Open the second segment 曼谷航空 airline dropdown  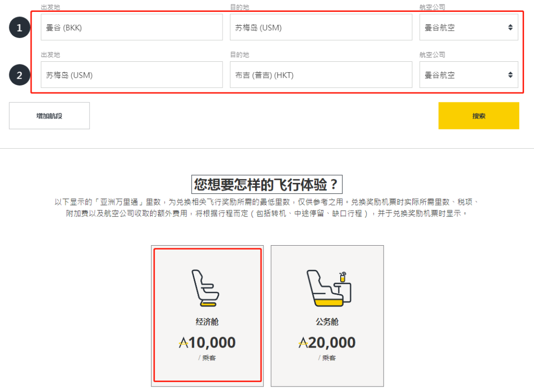(x=469, y=75)
